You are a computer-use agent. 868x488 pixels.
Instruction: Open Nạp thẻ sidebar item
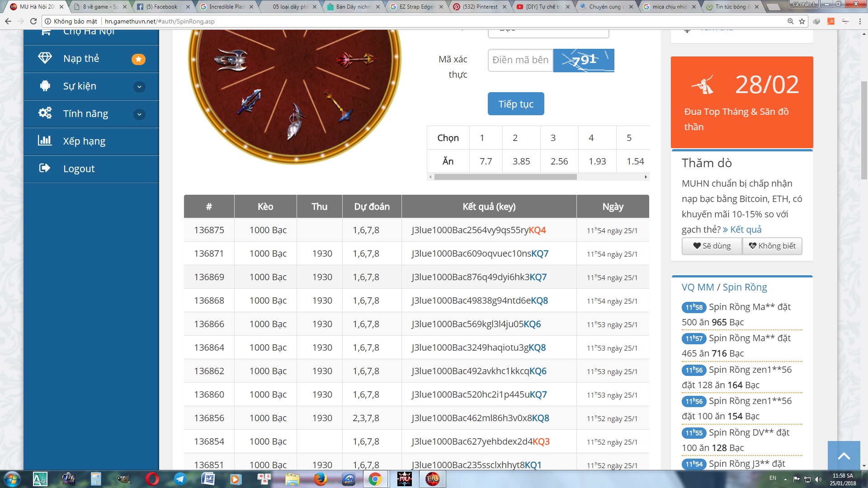[91, 59]
